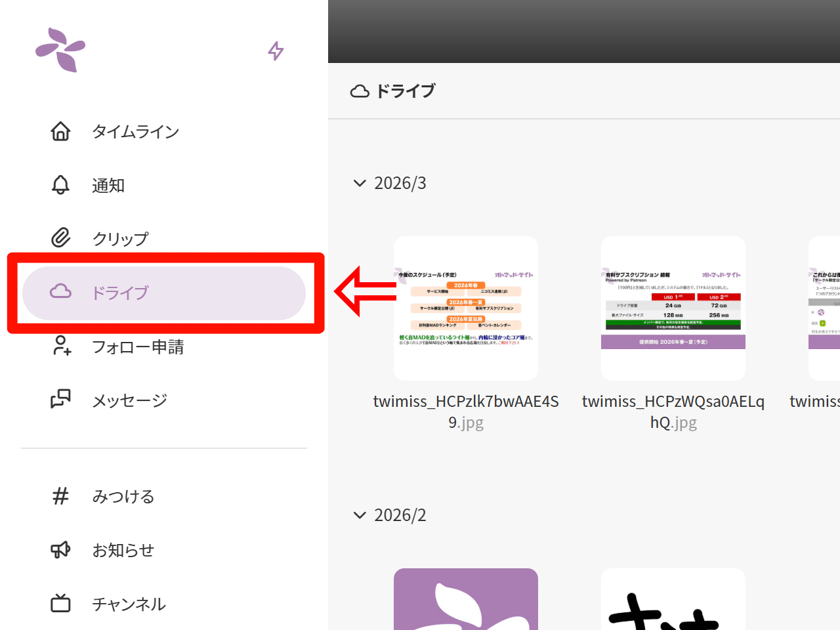Open the subscription details image thumbnail
The image size is (840, 630).
(673, 308)
